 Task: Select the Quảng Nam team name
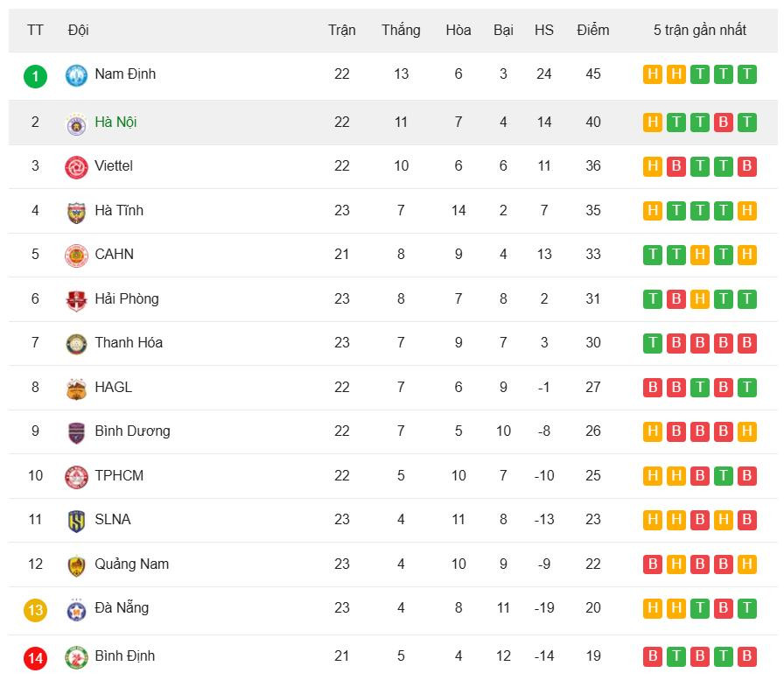[131, 564]
